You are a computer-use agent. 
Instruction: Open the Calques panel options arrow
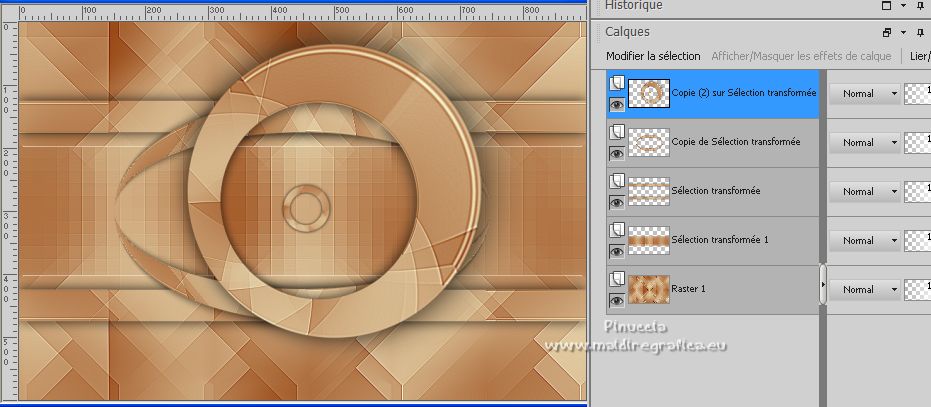tap(903, 33)
